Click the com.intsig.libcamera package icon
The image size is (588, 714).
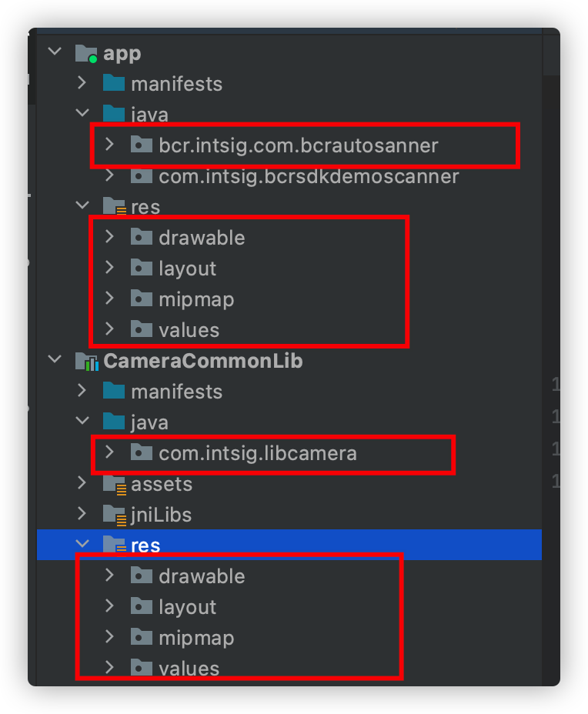click(141, 453)
